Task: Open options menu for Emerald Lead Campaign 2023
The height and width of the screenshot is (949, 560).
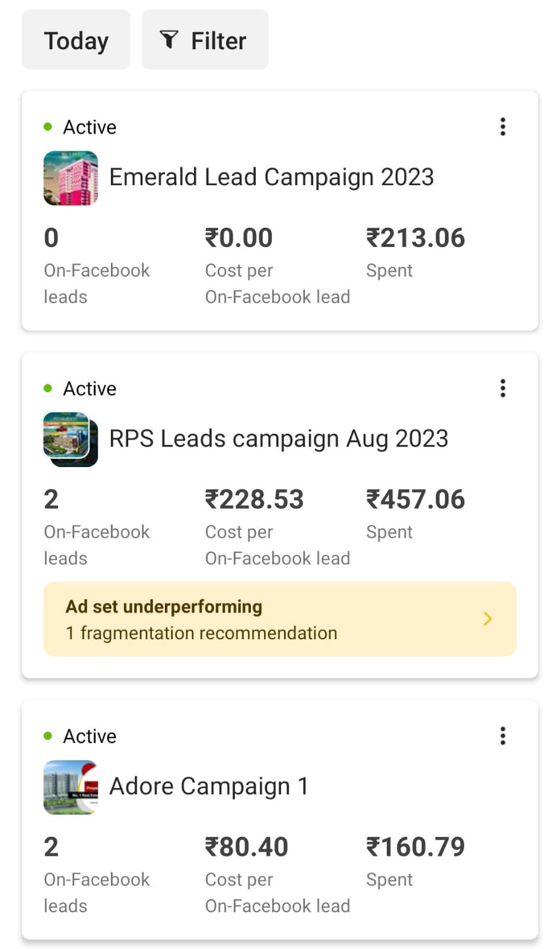Action: pyautogui.click(x=502, y=126)
